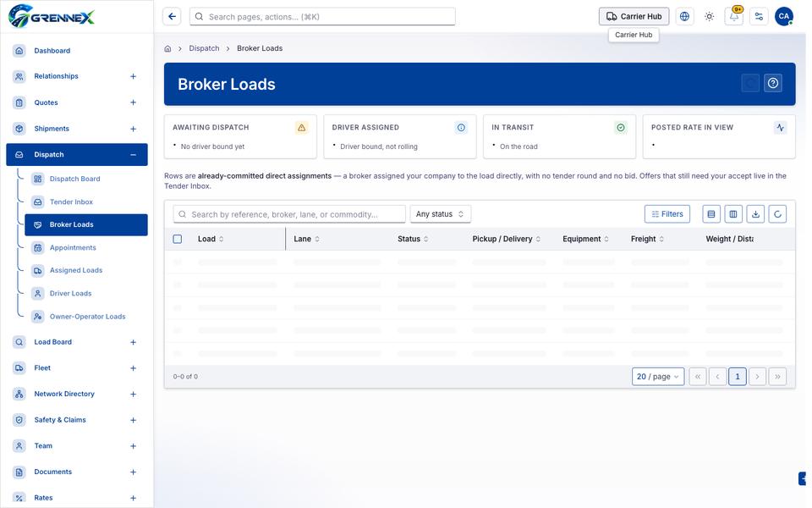Image resolution: width=812 pixels, height=508 pixels.
Task: Toggle the select-all loads checkbox
Action: coord(178,239)
